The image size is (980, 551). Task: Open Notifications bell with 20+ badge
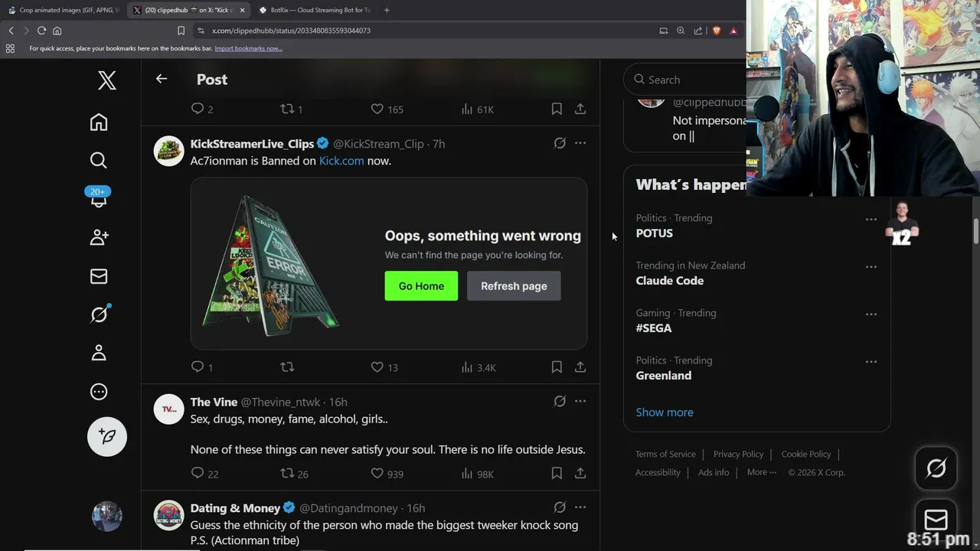[x=99, y=198]
